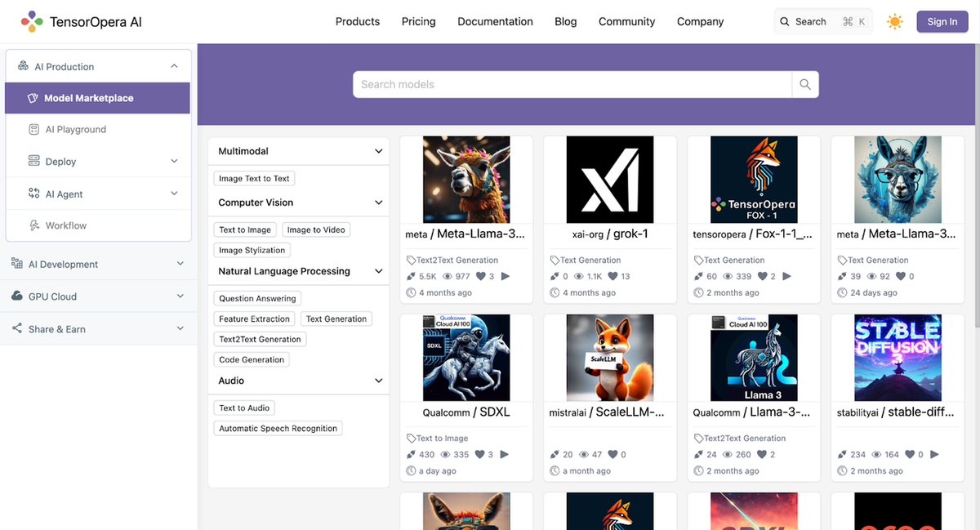Click the Sign In button
Viewport: 980px width, 530px height.
tap(942, 21)
